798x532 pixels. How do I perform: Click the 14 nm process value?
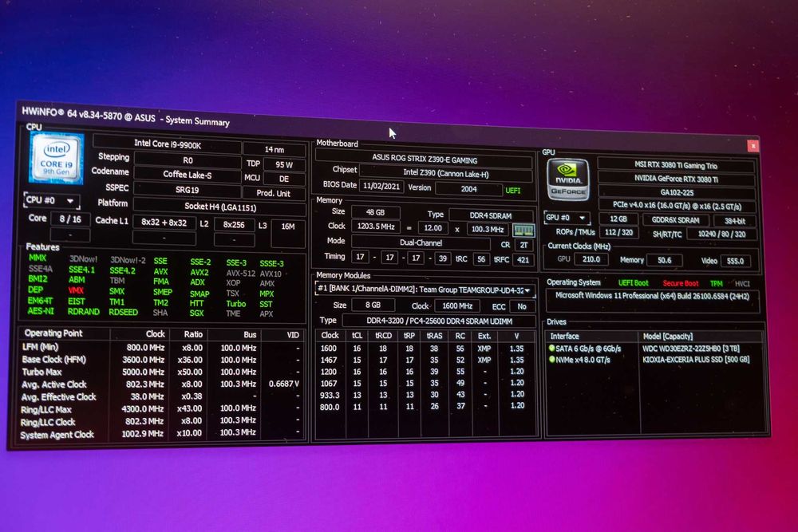click(275, 149)
